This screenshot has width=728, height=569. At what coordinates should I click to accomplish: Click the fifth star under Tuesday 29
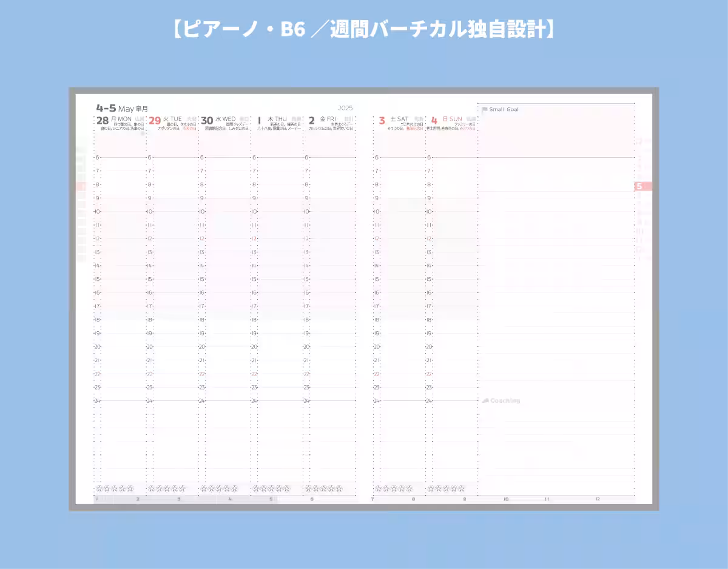pyautogui.click(x=180, y=488)
